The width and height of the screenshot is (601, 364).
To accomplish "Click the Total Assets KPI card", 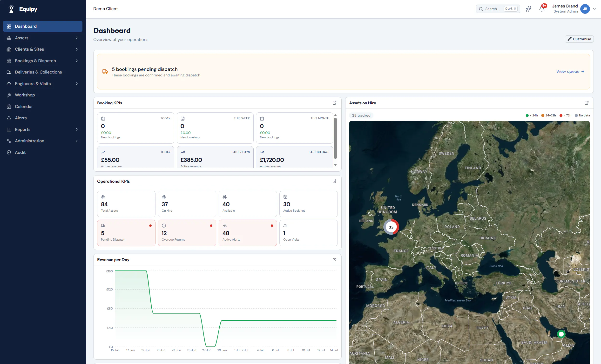I will [126, 204].
